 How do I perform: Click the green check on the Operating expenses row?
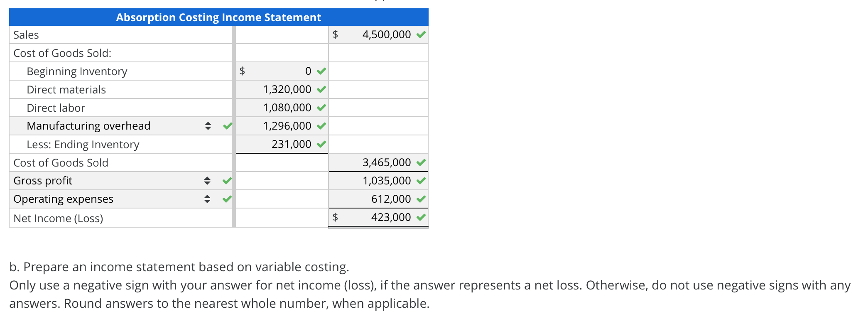click(226, 199)
